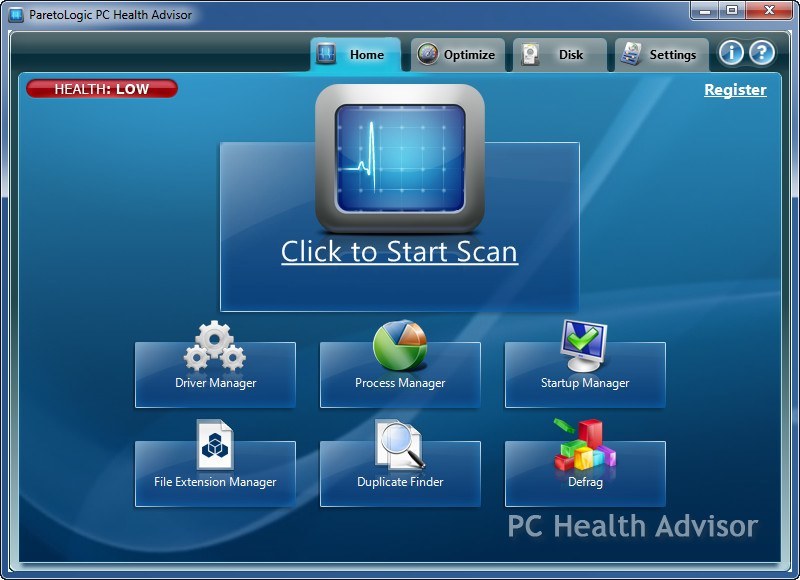Click the PC Health Advisor watermark text
This screenshot has width=800, height=580.
[631, 527]
